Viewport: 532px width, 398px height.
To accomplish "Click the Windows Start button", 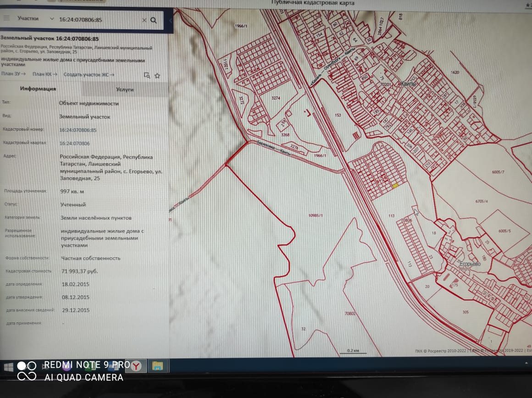I will pyautogui.click(x=8, y=366).
